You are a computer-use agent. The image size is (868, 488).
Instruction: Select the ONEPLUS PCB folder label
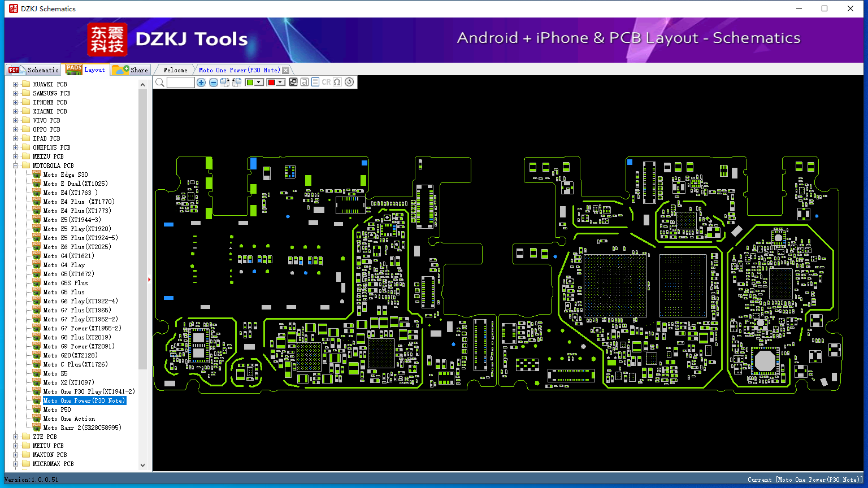pyautogui.click(x=51, y=147)
